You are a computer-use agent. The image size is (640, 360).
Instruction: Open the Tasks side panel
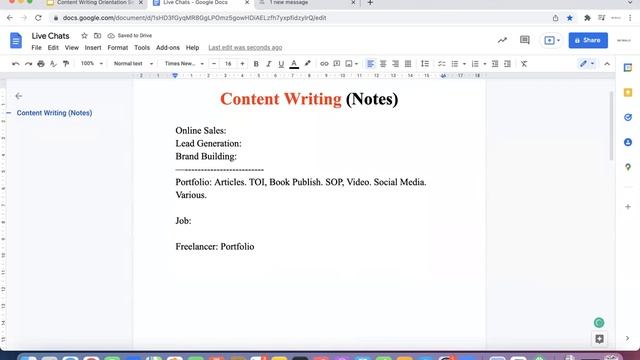(628, 118)
